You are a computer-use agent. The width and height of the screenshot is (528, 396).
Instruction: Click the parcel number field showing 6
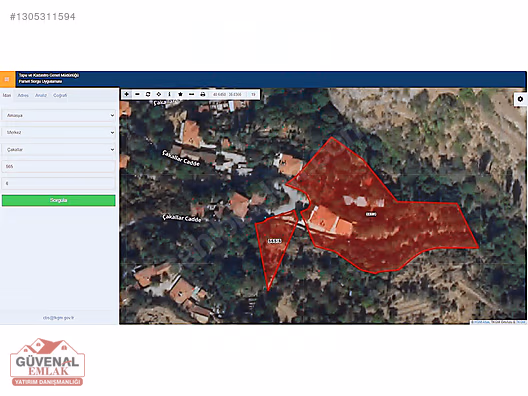coord(59,184)
